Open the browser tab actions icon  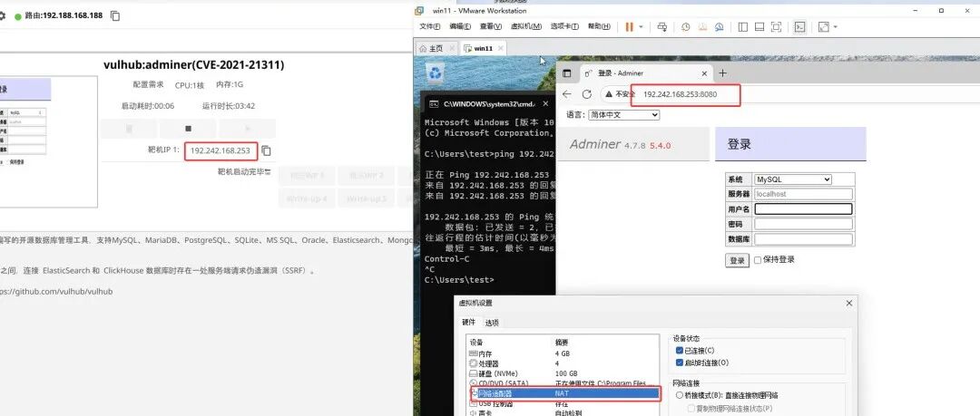click(x=567, y=73)
